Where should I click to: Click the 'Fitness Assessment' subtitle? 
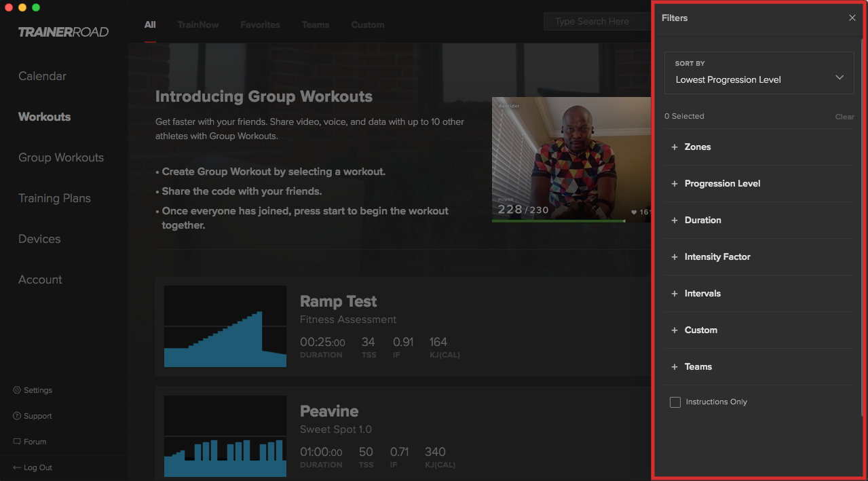(x=348, y=320)
